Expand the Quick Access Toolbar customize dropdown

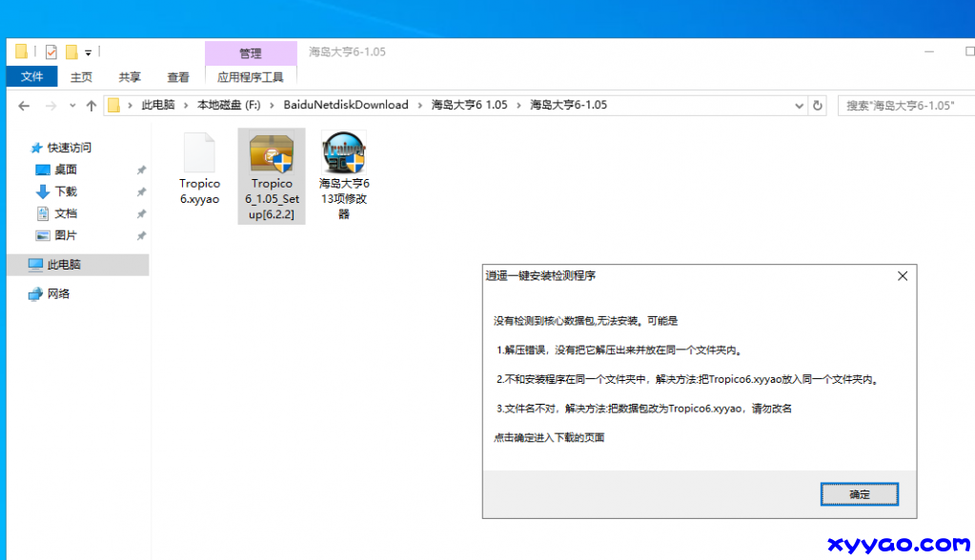click(x=89, y=52)
